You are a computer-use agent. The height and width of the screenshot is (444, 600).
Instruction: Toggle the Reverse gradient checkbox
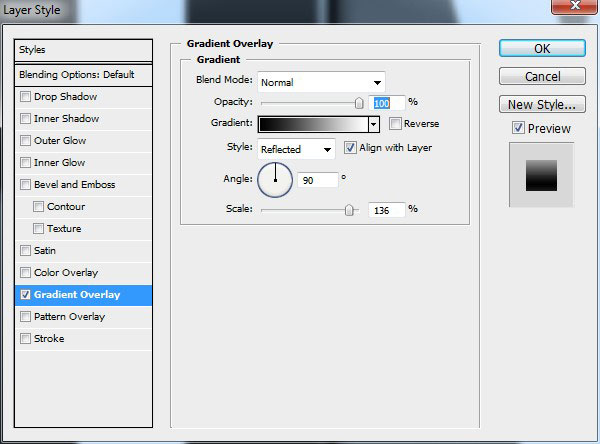[x=395, y=124]
